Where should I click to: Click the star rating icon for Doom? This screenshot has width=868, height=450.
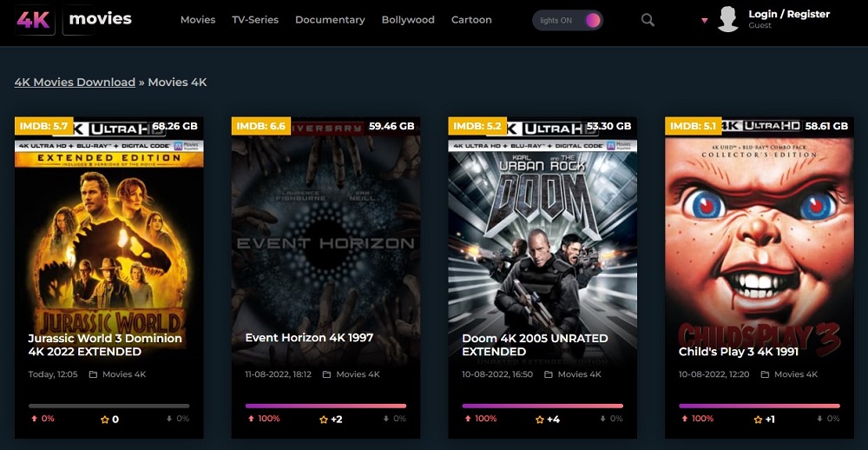(x=540, y=420)
